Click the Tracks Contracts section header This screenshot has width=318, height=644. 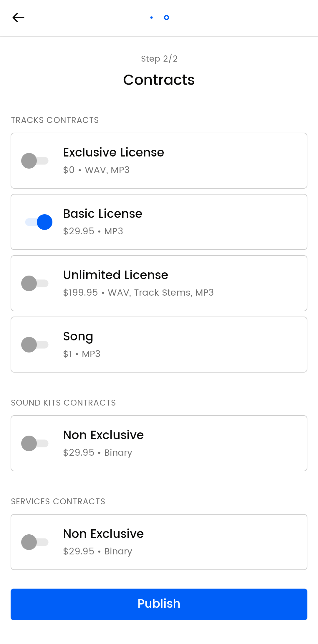point(55,120)
